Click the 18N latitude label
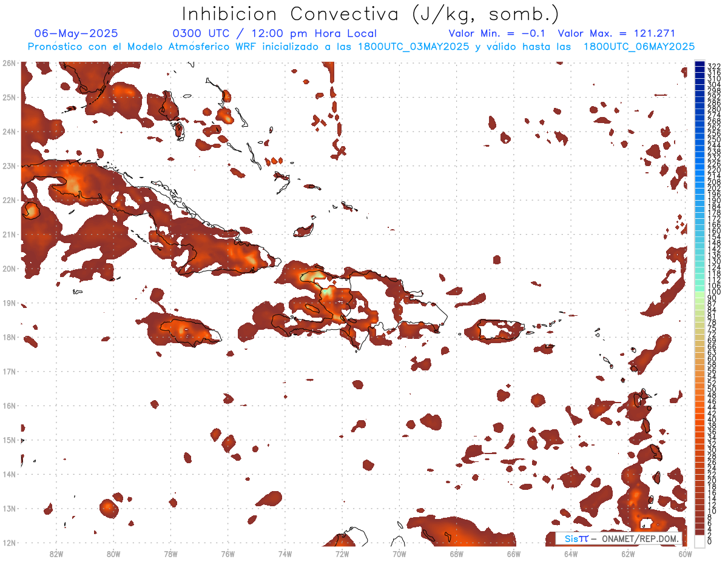The image size is (728, 562). tap(8, 337)
